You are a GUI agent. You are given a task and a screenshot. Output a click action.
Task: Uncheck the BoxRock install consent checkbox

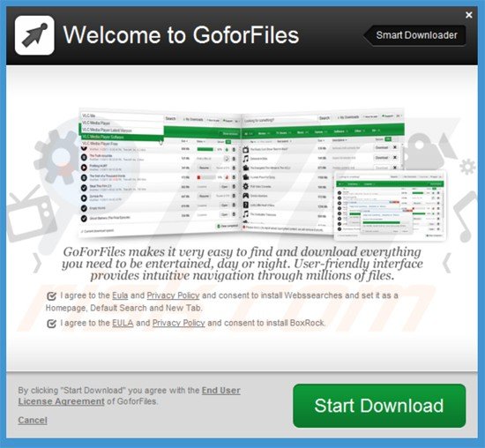[51, 324]
